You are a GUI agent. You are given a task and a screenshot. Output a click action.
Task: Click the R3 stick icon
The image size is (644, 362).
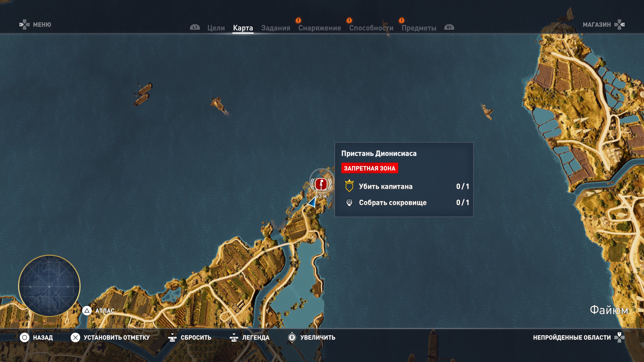coord(234,337)
